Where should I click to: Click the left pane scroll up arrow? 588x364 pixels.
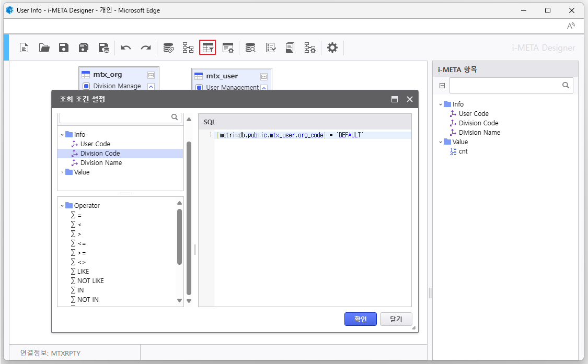189,119
